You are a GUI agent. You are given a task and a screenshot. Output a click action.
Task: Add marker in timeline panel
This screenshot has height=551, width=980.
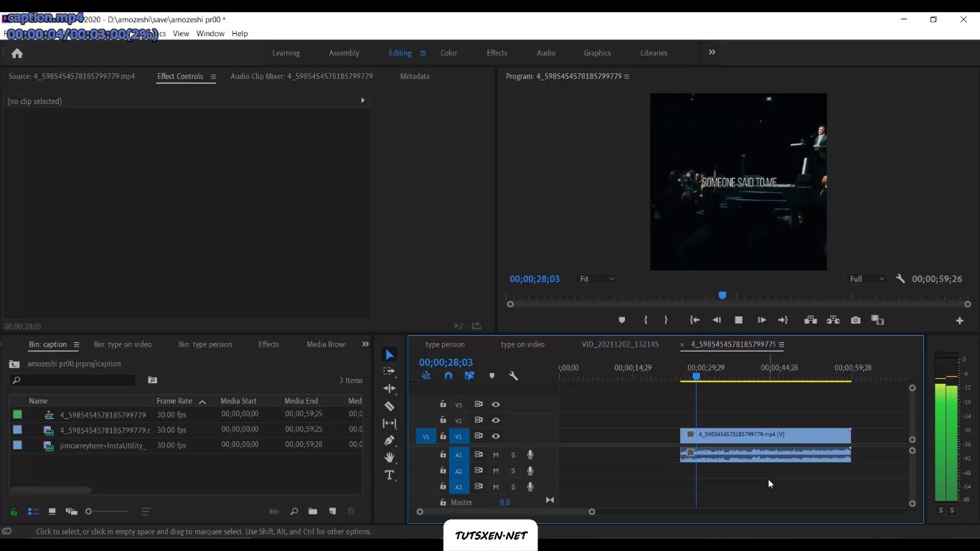491,375
